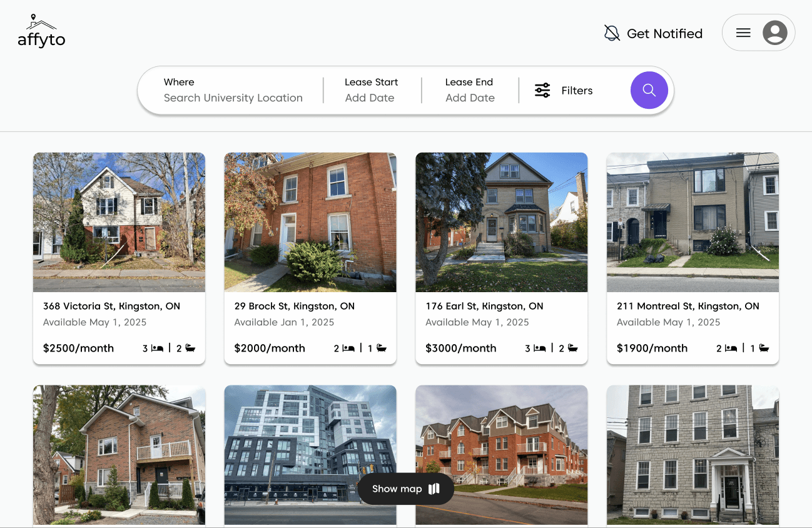
Task: Click the address 368 Victoria St, Kingston, ON
Action: [x=111, y=306]
